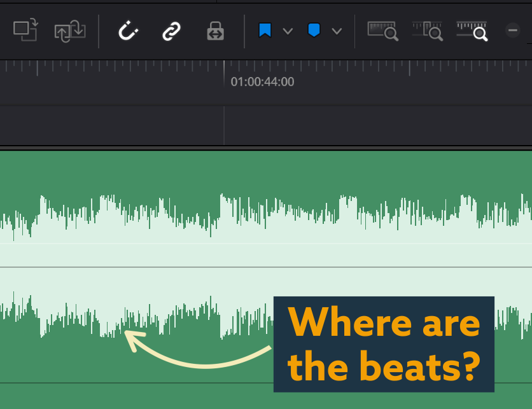Open the flag color dropdown arrow
Image resolution: width=532 pixels, height=409 pixels.
coord(288,31)
